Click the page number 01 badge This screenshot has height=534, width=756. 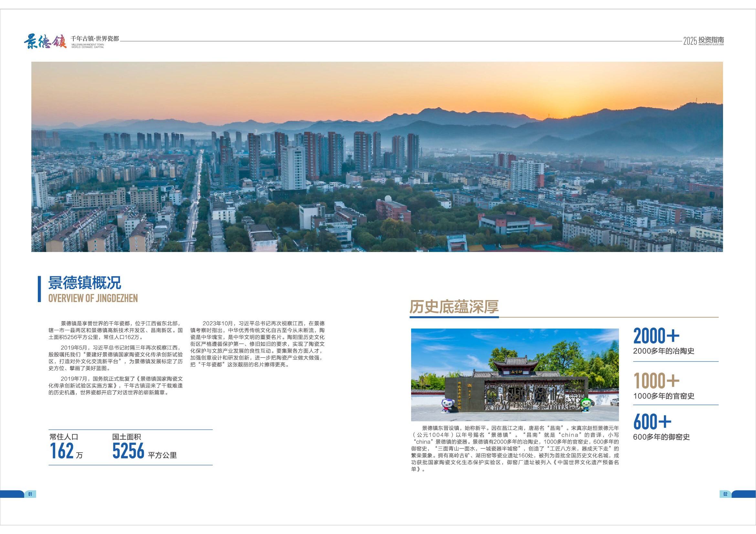(x=30, y=494)
